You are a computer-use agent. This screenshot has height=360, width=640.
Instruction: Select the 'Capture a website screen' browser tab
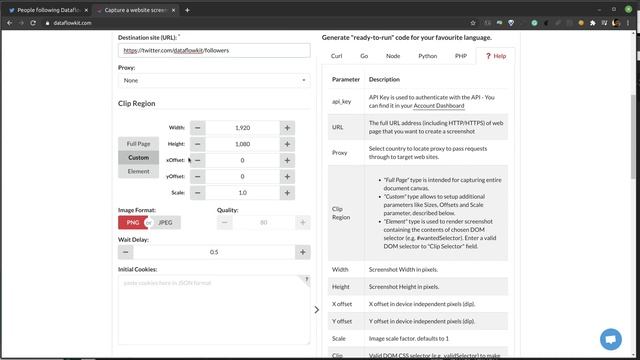tap(136, 10)
